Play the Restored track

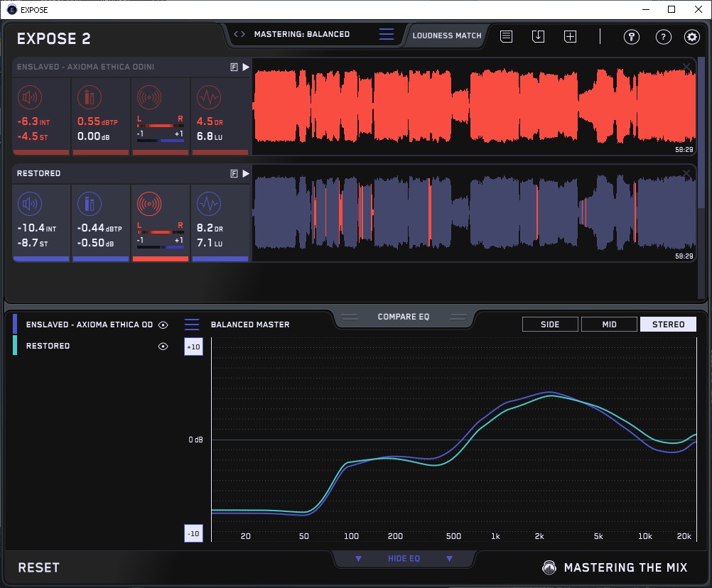point(246,174)
